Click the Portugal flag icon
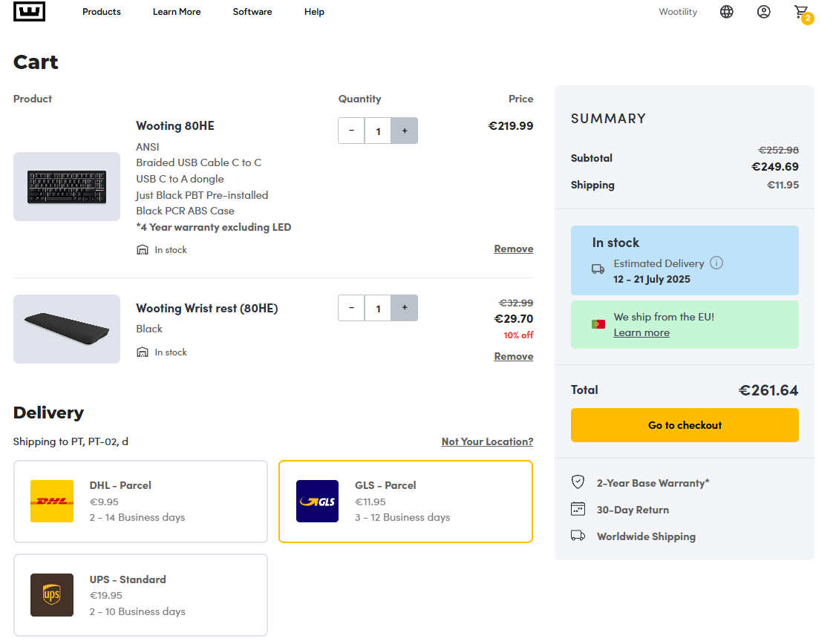This screenshot has width=836, height=644. coord(598,324)
